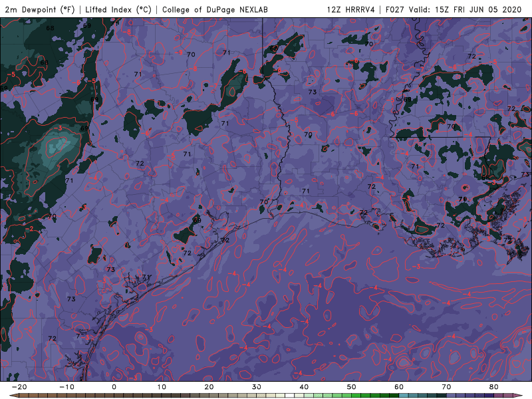Click the "Lifted Index (°C)" title label
The height and width of the screenshot is (399, 532).
(118, 9)
